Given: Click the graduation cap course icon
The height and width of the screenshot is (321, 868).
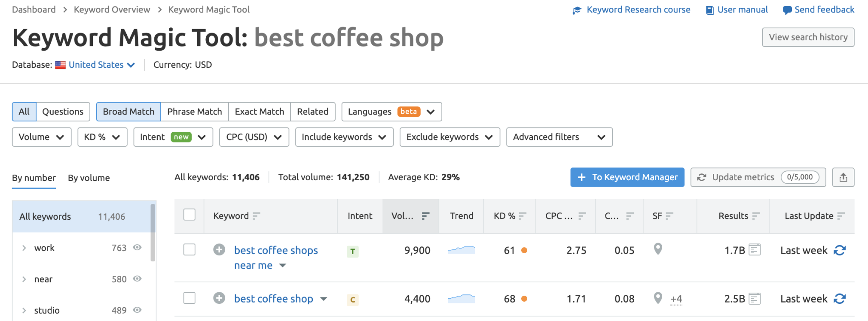Looking at the screenshot, I should click(577, 10).
